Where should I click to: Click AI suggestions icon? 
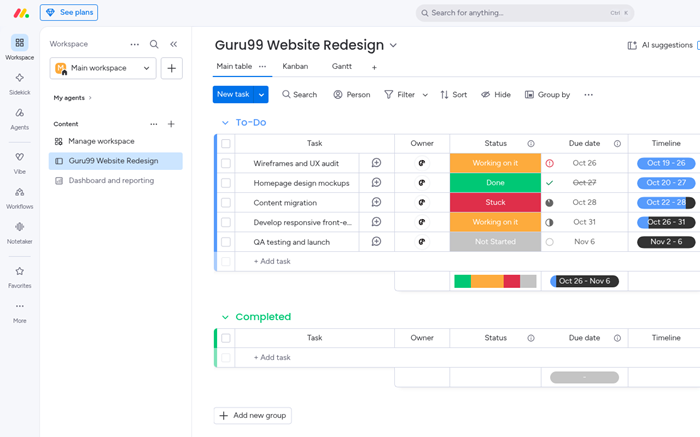click(x=632, y=45)
